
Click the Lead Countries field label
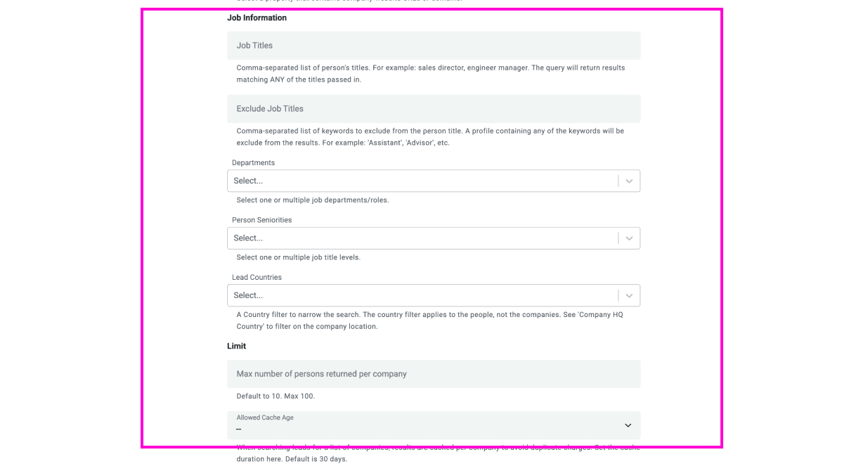(257, 277)
